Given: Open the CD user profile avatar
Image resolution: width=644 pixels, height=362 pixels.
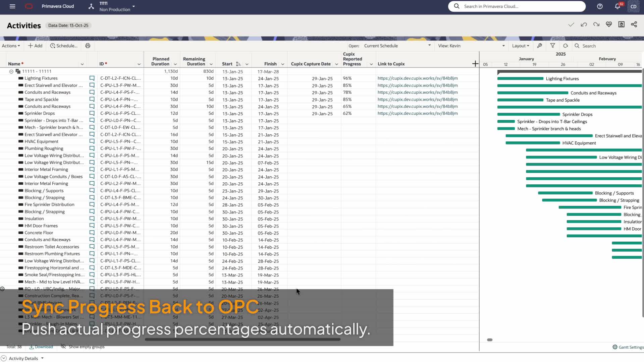Looking at the screenshot, I should point(633,6).
